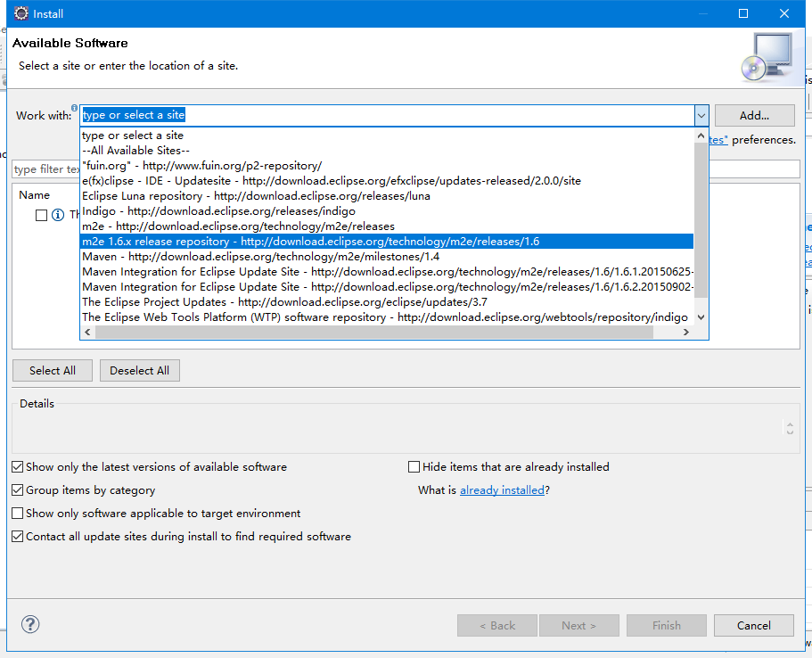Screen dimensions: 812x658
Task: Open the 'already installed' link
Action: pos(502,490)
